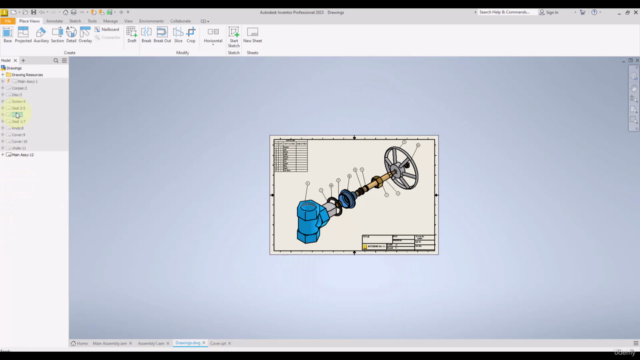Select the Auxiliary view tool
The width and height of the screenshot is (640, 360).
pos(41,35)
